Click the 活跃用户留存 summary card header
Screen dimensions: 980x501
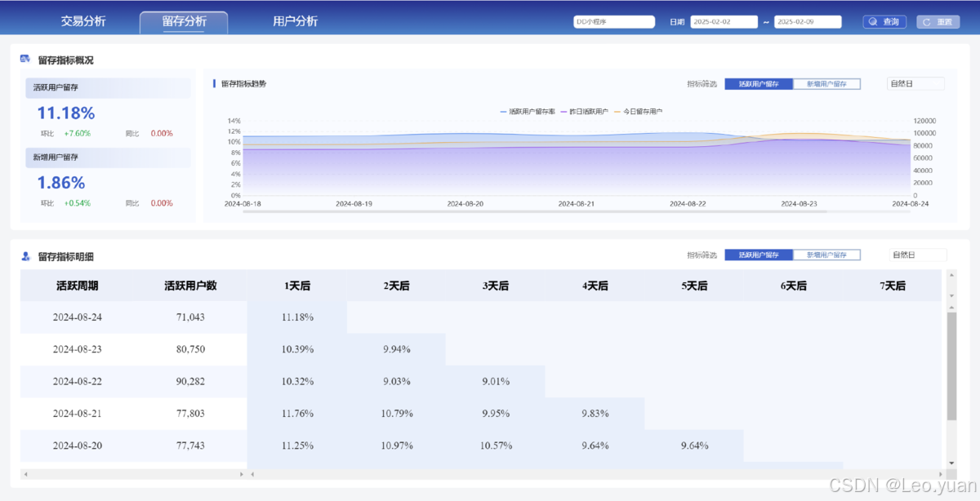tap(108, 87)
